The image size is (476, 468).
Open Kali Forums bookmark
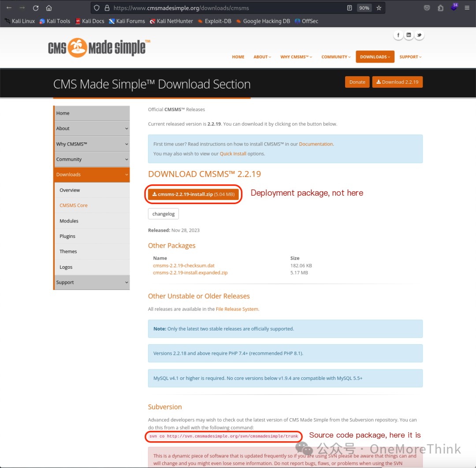coord(127,21)
